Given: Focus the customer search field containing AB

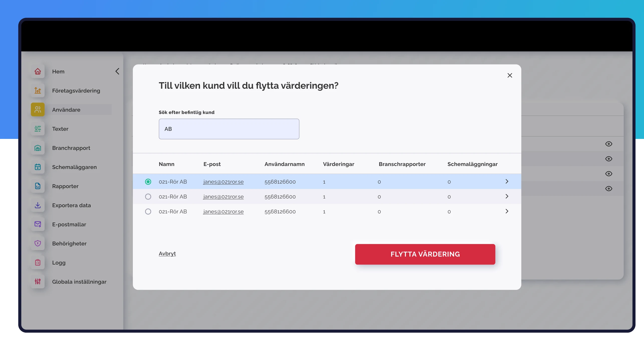Looking at the screenshot, I should tap(229, 129).
